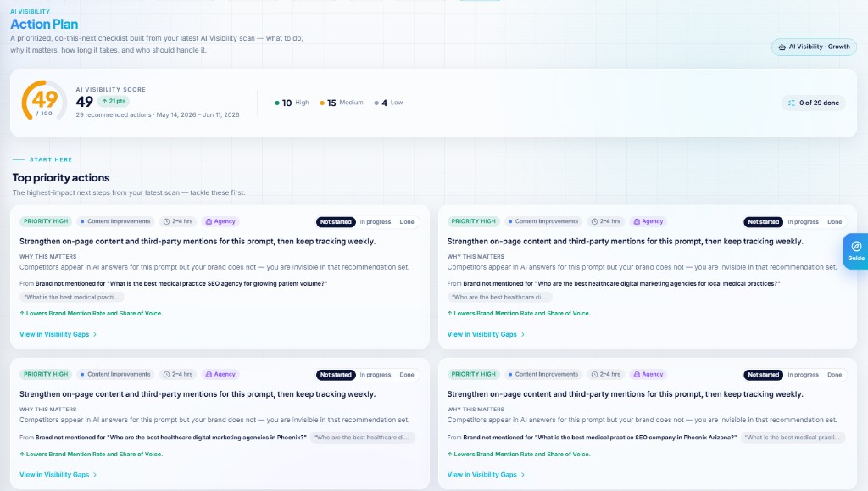Click the Agency owner tag on local medical practices card
This screenshot has height=491, width=868.
pyautogui.click(x=648, y=221)
